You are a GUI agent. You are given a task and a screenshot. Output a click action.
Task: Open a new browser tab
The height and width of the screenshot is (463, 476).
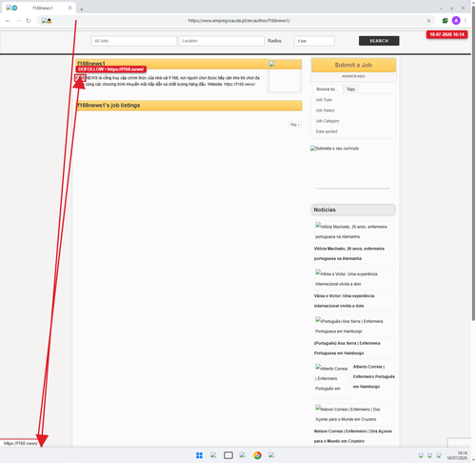(82, 10)
